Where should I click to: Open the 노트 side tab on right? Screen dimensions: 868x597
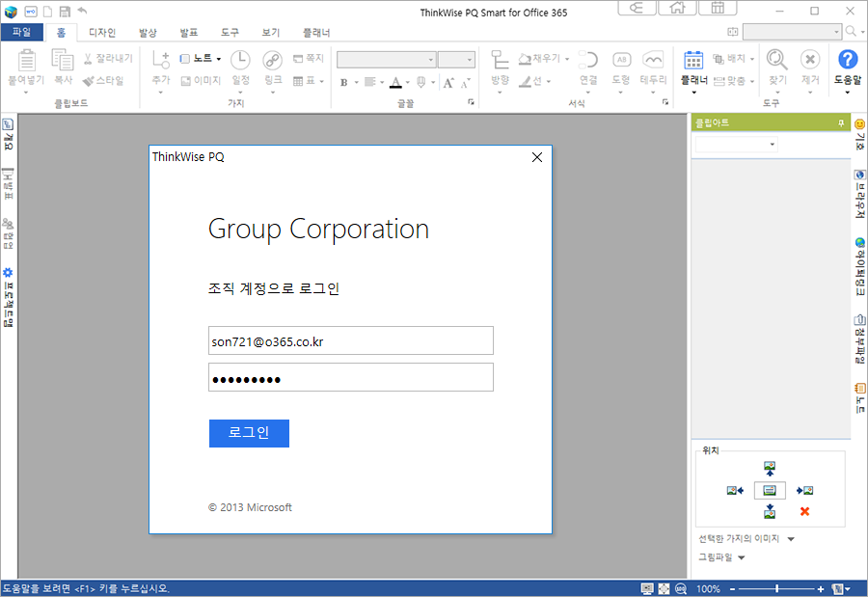[859, 398]
